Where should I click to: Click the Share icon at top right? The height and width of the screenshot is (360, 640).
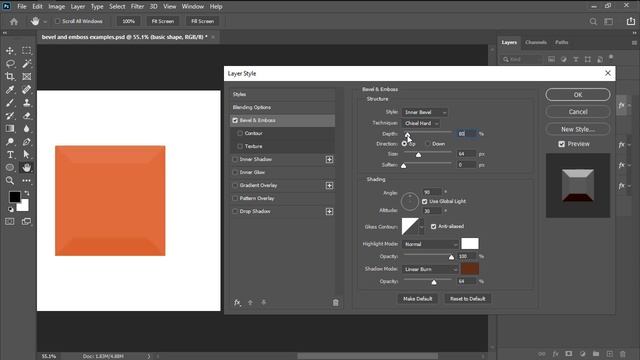click(x=631, y=21)
